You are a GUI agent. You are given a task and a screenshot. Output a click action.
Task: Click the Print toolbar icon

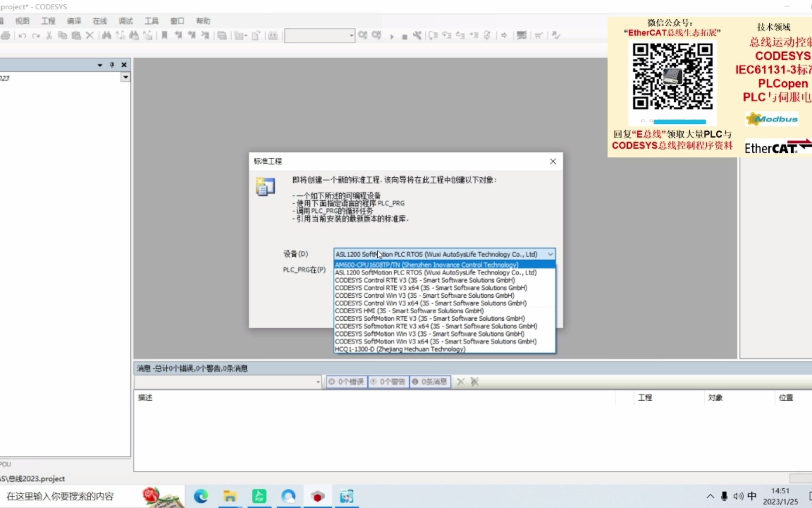(5, 36)
